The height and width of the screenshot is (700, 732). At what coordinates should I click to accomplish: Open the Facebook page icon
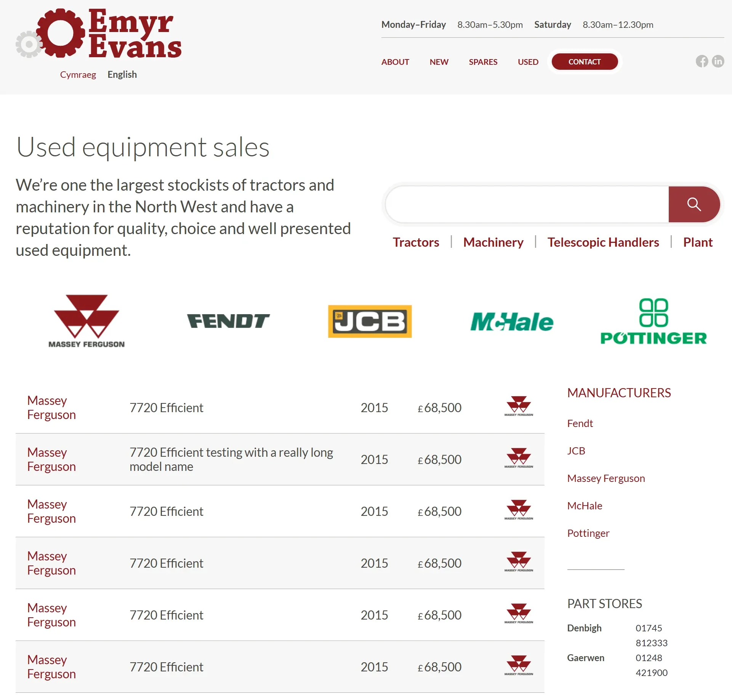pyautogui.click(x=702, y=61)
